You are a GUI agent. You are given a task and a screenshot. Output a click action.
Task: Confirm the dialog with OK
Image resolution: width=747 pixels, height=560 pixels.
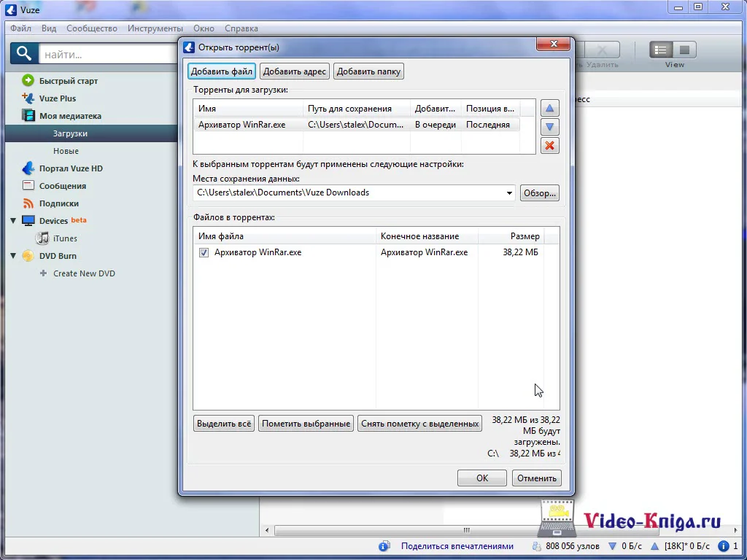click(x=481, y=478)
